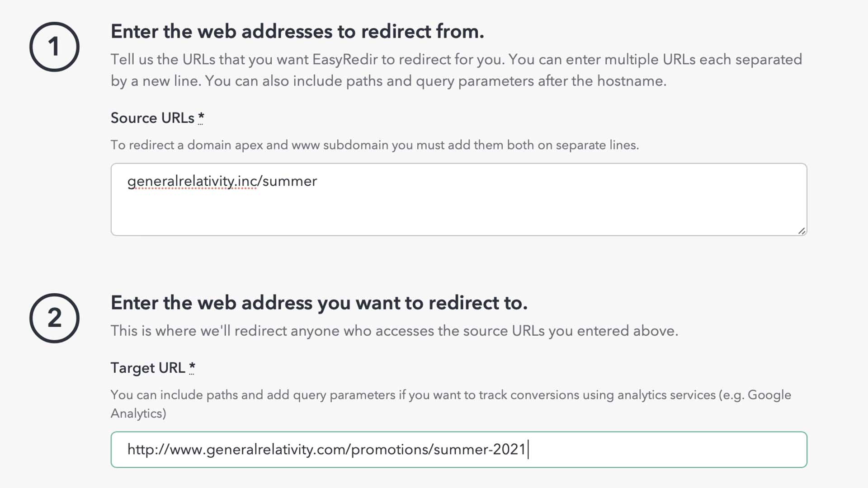Click the Target URL label text
This screenshot has width=868, height=488.
click(x=149, y=368)
